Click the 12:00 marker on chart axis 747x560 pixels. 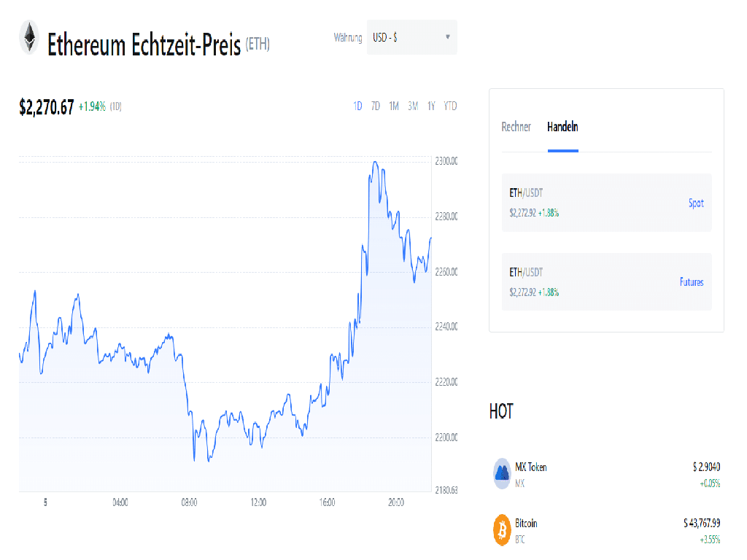tap(258, 502)
